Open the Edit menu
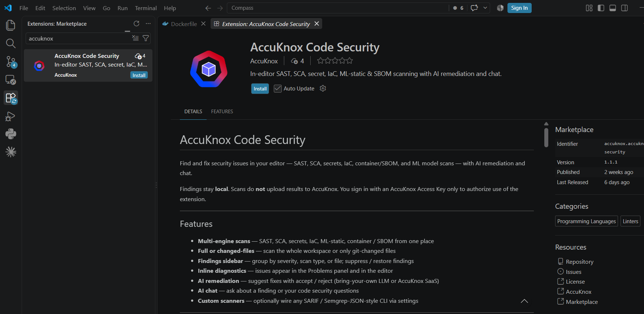The image size is (644, 314). [x=40, y=8]
